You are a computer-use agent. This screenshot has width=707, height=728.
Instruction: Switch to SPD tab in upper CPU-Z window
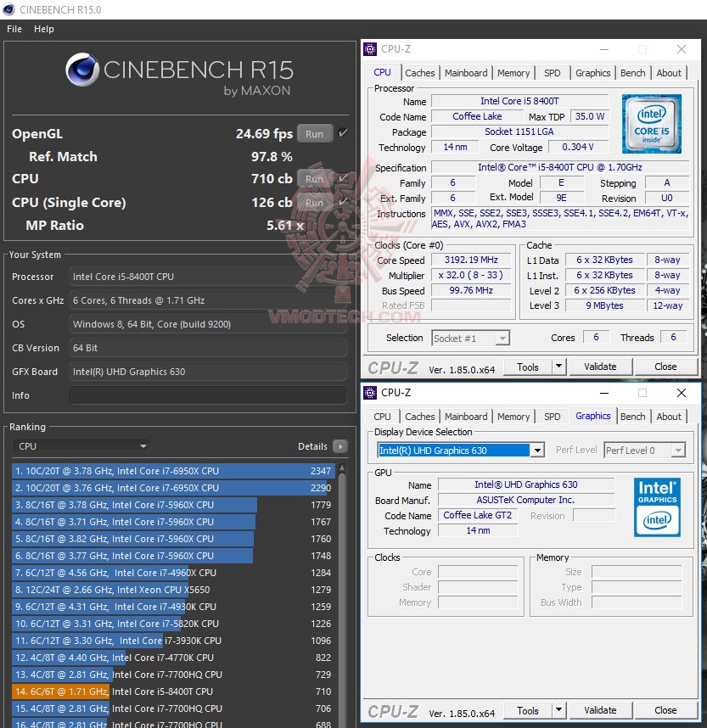[552, 73]
